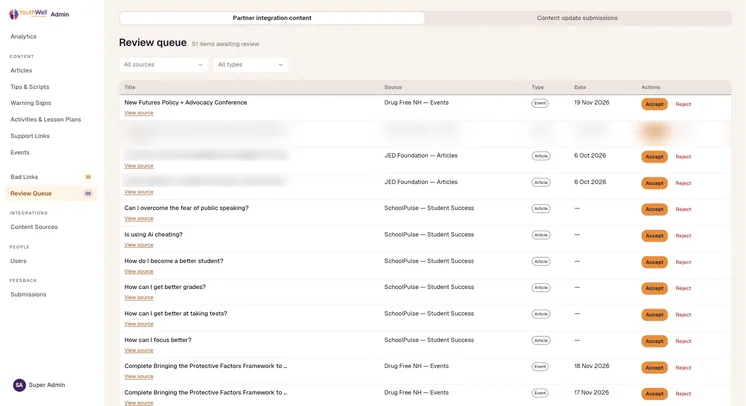Open Events in the sidebar
746x406 pixels.
[x=20, y=153]
